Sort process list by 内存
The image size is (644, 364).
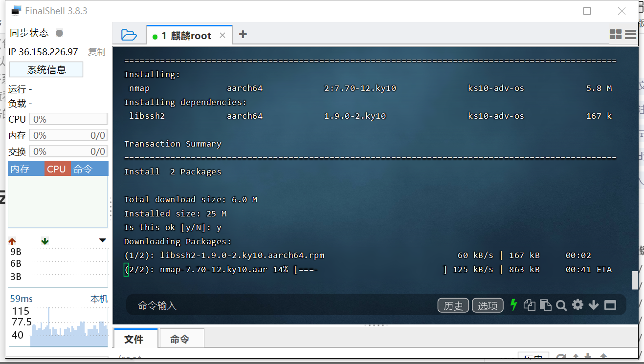tap(26, 169)
